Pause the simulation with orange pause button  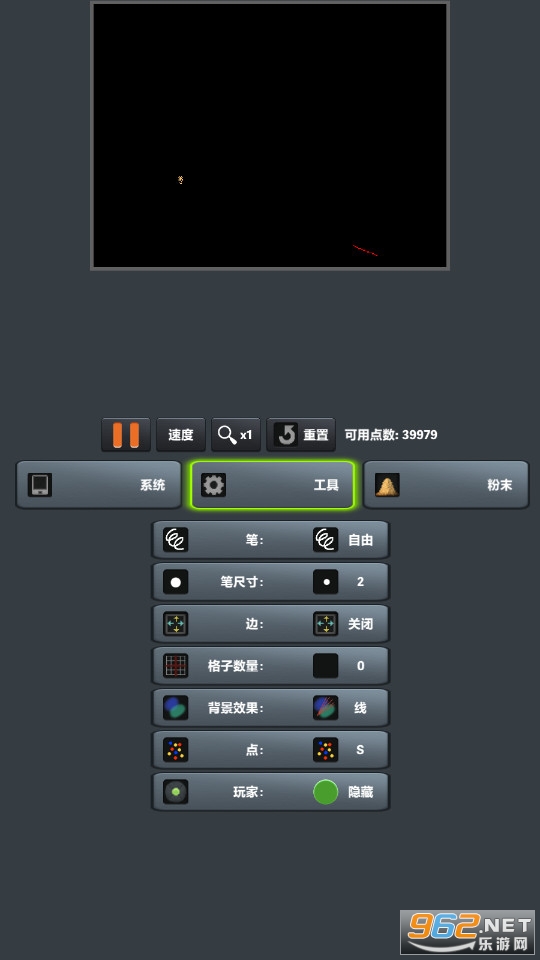click(126, 435)
